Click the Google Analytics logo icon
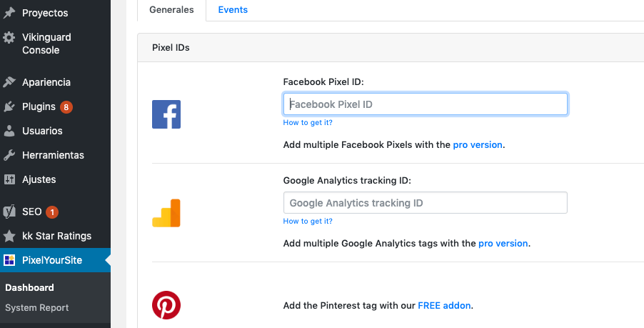The image size is (644, 328). pos(166,213)
